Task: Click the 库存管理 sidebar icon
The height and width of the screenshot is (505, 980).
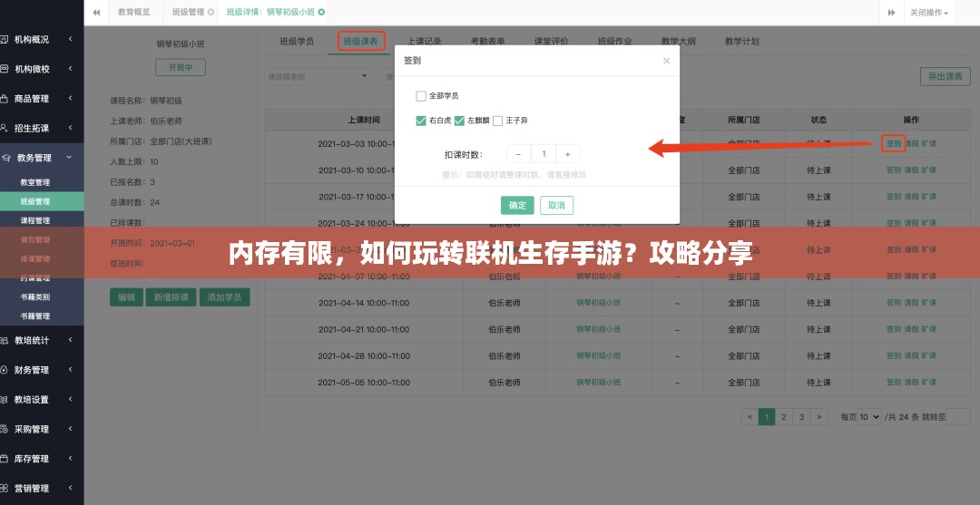Action: (4, 459)
